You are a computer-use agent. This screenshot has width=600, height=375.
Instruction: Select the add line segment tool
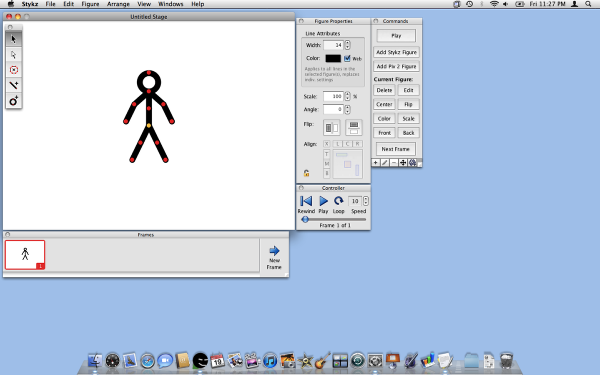[x=14, y=85]
